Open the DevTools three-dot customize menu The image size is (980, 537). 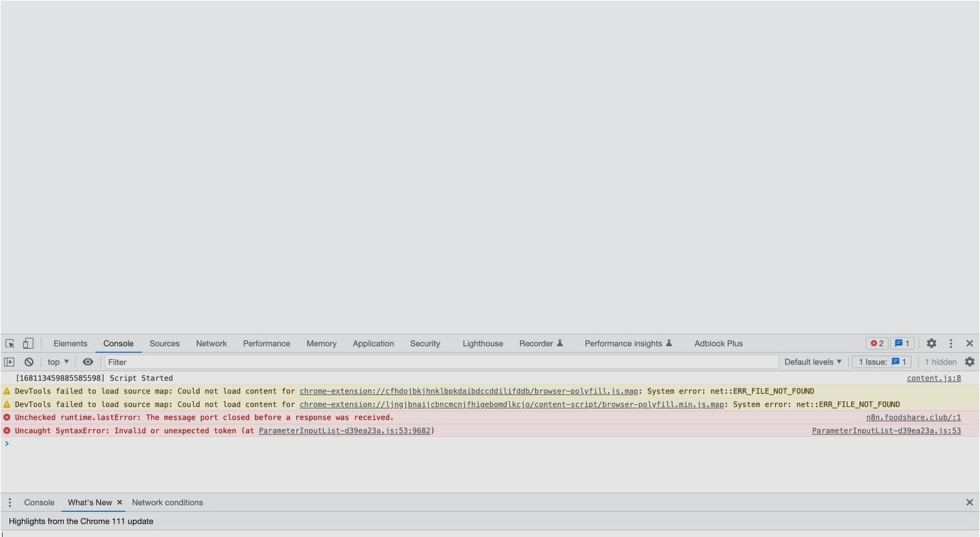point(951,343)
